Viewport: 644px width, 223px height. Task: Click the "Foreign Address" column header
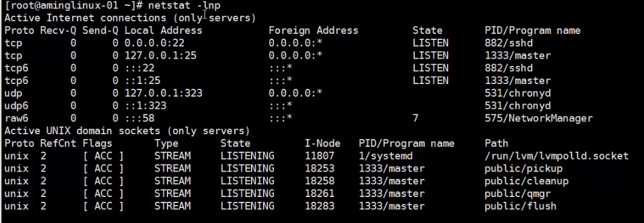(x=313, y=31)
